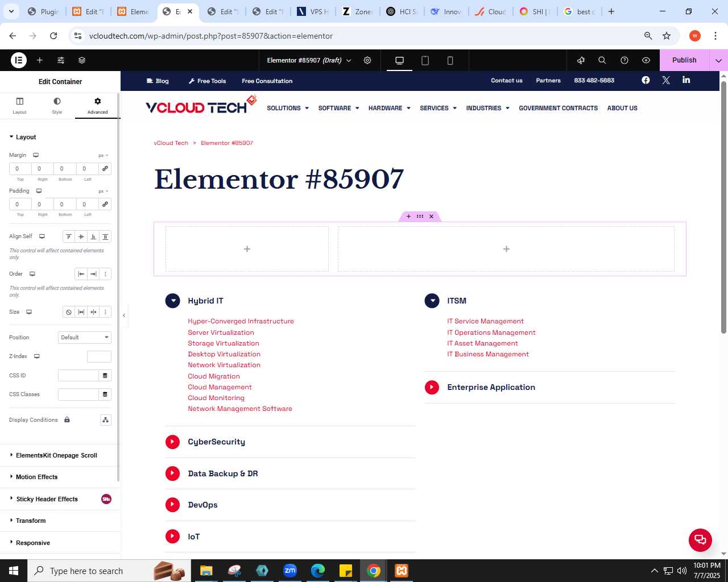Image resolution: width=728 pixels, height=582 pixels.
Task: Add container using handle plus icon
Action: point(408,217)
